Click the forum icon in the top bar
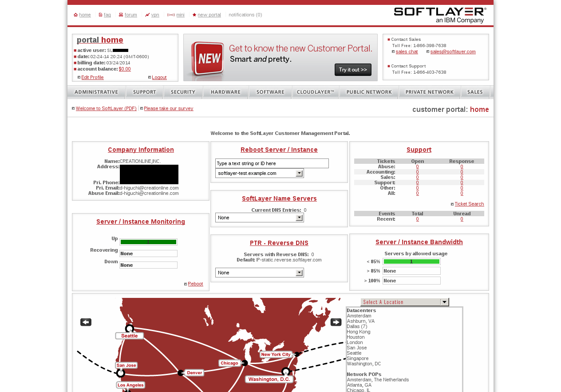The image size is (561, 392). tap(121, 15)
